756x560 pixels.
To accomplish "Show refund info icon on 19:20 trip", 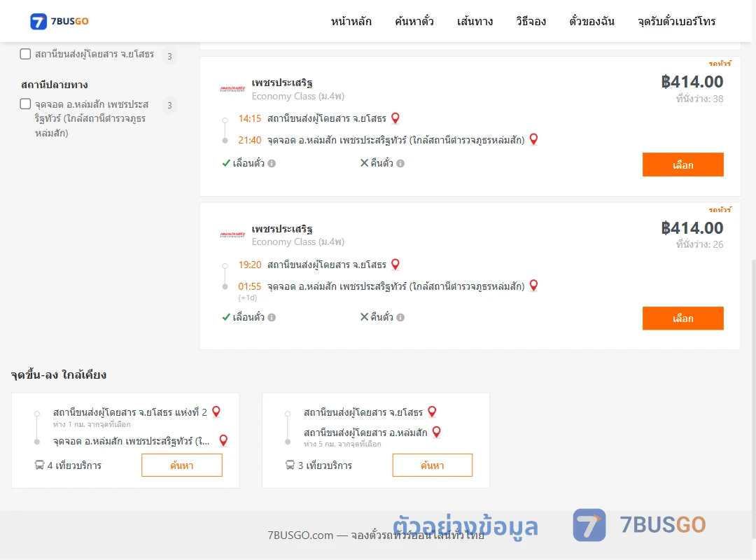I will tap(400, 317).
